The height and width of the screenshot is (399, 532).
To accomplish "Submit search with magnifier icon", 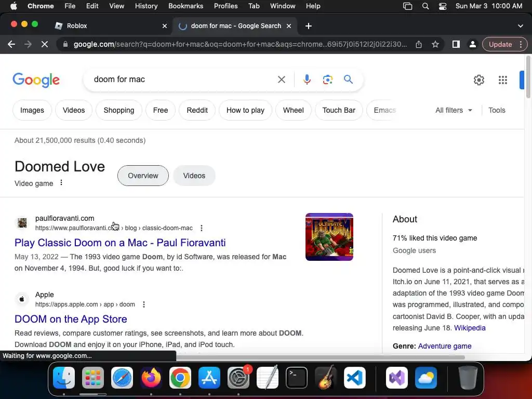I will (x=349, y=79).
